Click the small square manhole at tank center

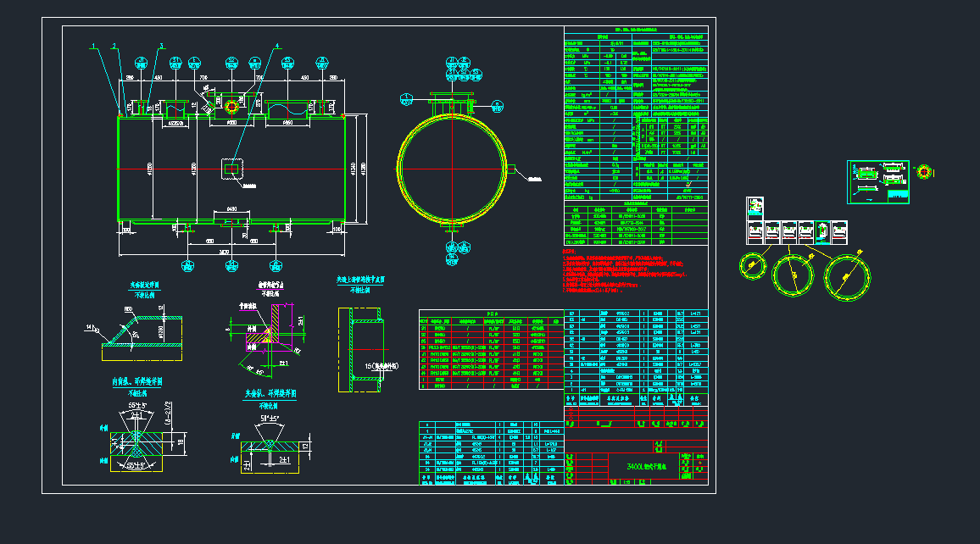point(231,168)
